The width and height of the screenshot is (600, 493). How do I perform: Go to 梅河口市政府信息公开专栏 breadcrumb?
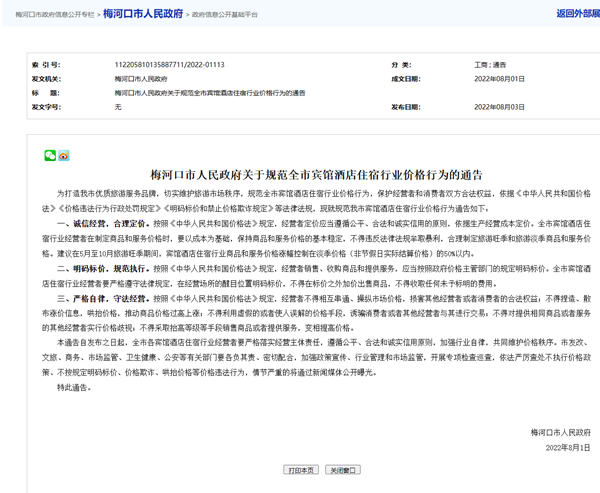click(x=55, y=15)
